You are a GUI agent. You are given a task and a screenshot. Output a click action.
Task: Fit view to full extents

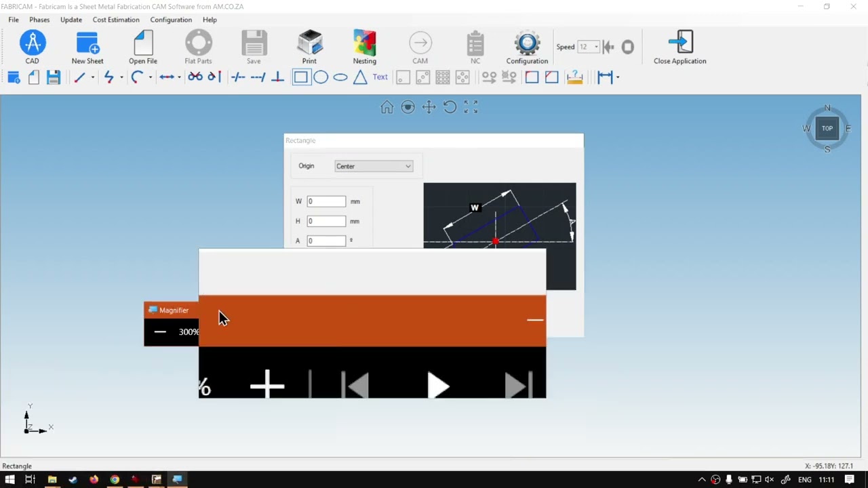coord(471,107)
